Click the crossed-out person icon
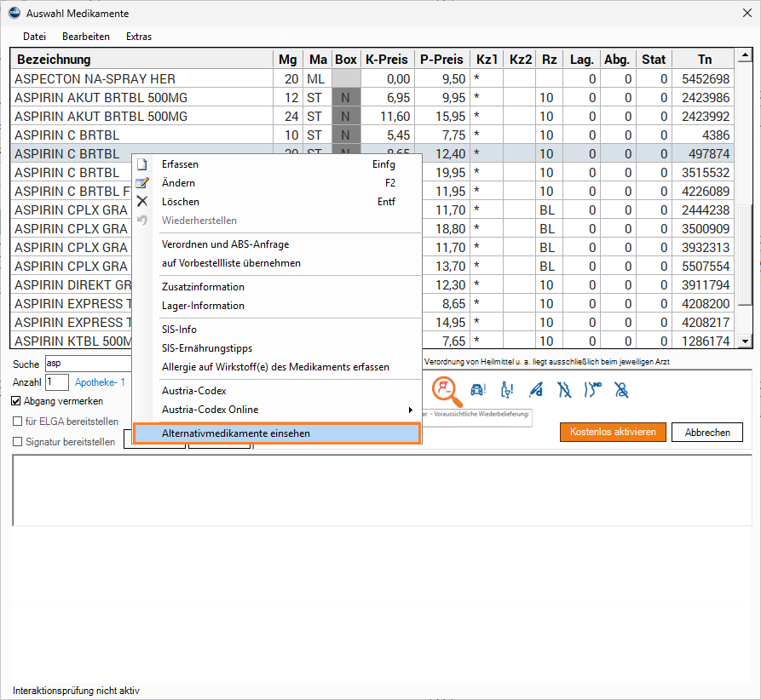The height and width of the screenshot is (700, 761). pos(622,390)
